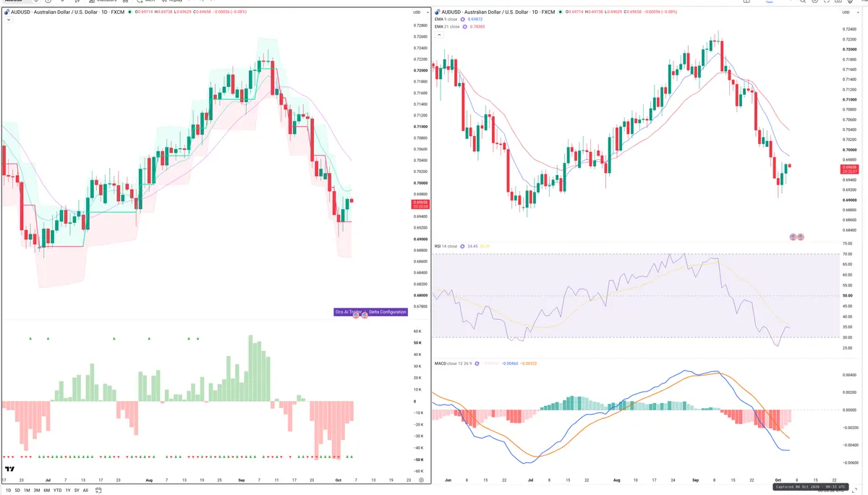Select the 1Y time range
Screen dimensions: 868x495
[68, 490]
